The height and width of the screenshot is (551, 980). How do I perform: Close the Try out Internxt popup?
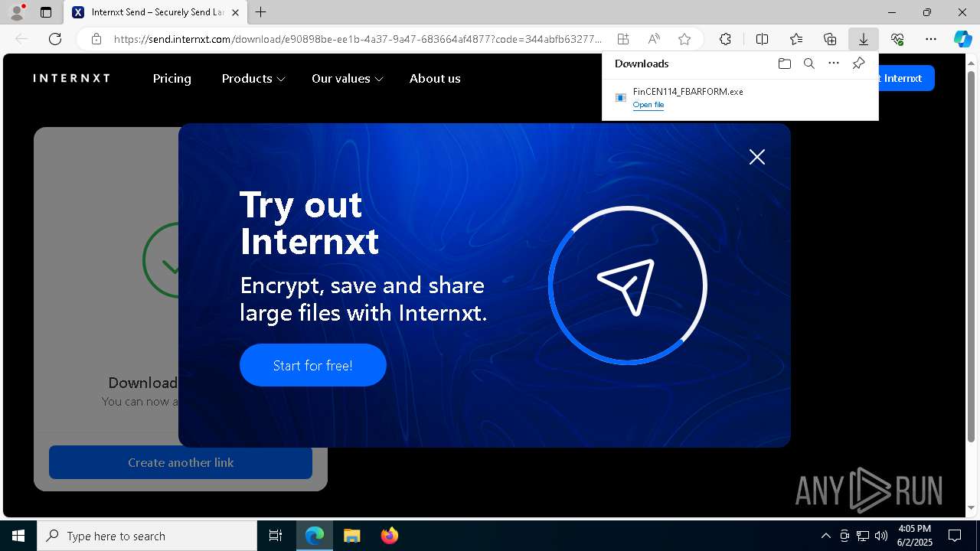757,157
